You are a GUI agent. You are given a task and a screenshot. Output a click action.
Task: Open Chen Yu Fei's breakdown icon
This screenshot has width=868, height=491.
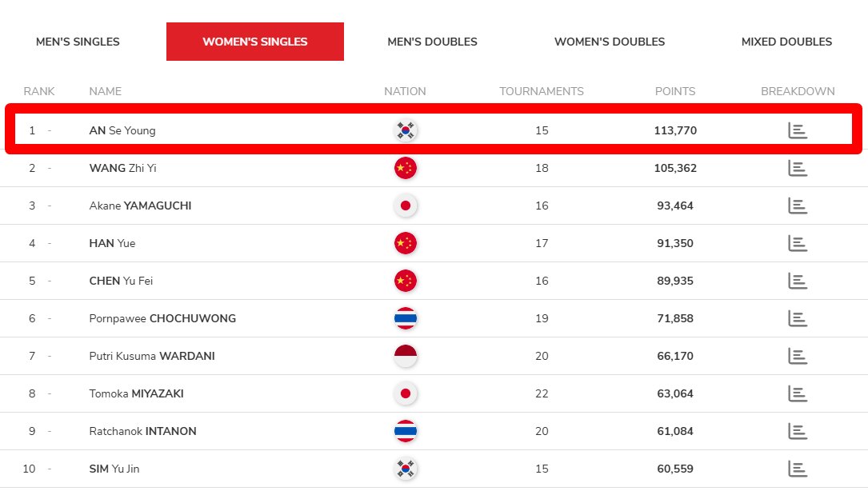tap(798, 281)
